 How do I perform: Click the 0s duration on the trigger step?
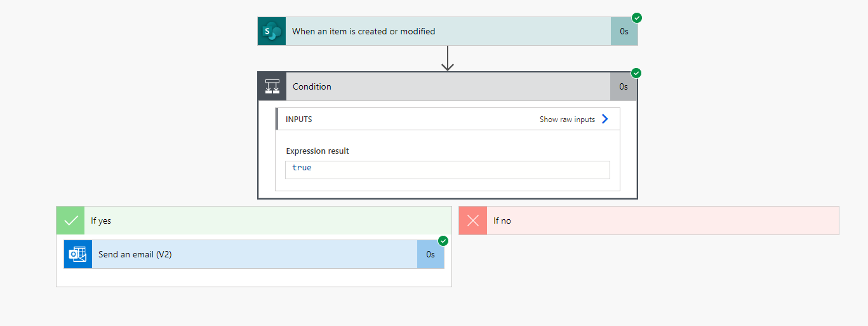624,31
